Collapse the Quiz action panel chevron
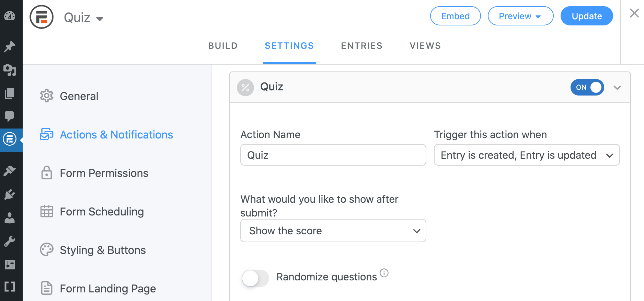644x301 pixels. [617, 88]
